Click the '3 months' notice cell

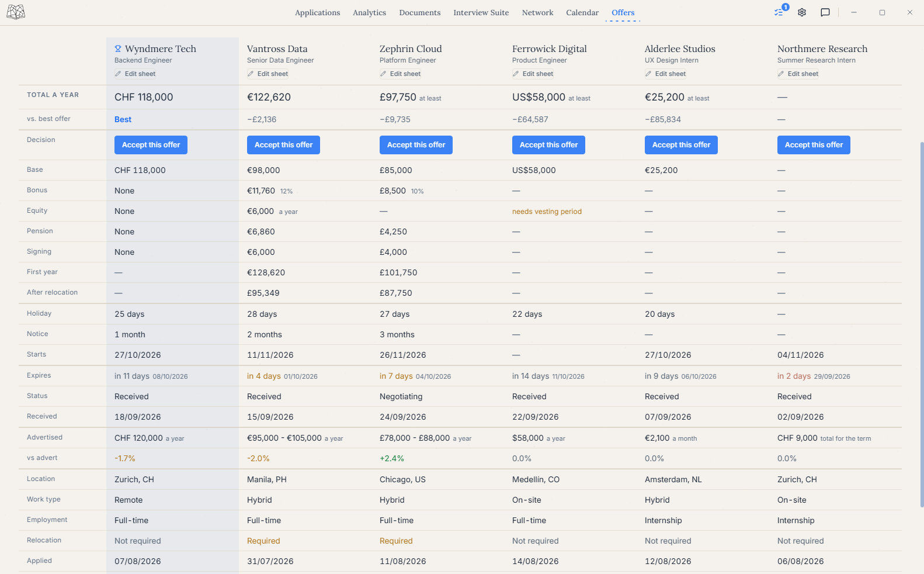pos(397,334)
